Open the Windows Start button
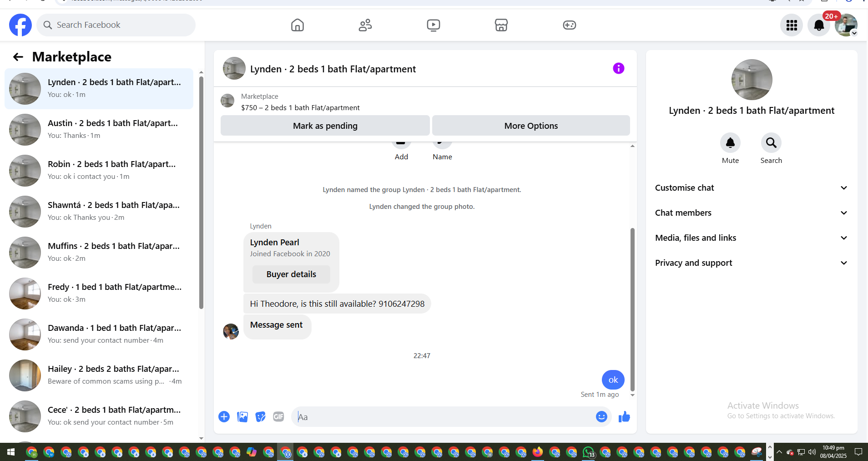The width and height of the screenshot is (868, 461). [x=11, y=452]
